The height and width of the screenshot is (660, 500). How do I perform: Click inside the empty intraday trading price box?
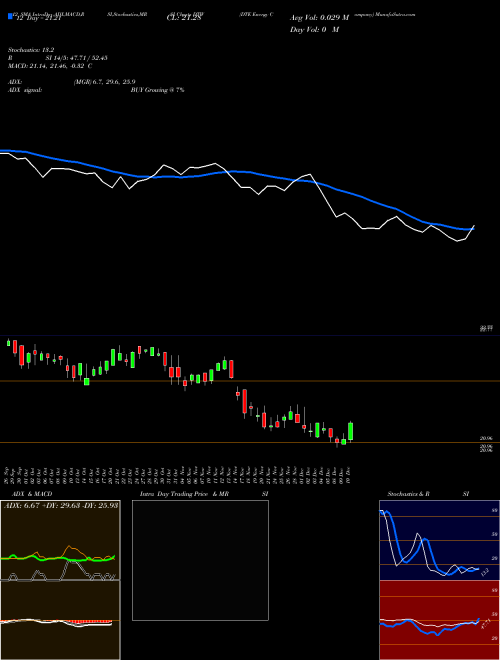(200, 560)
